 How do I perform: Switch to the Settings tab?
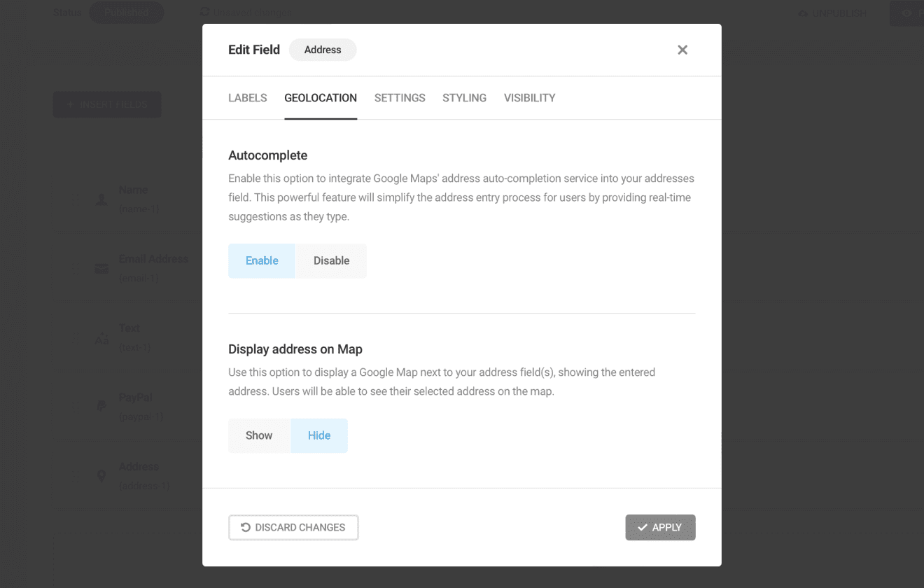[x=400, y=98]
